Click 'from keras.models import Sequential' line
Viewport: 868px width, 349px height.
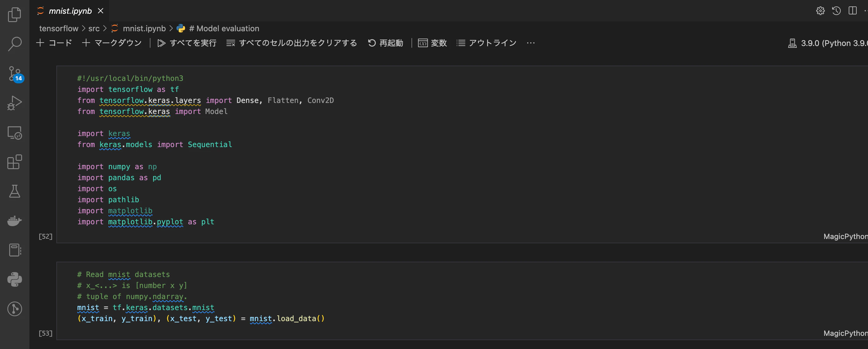(155, 145)
